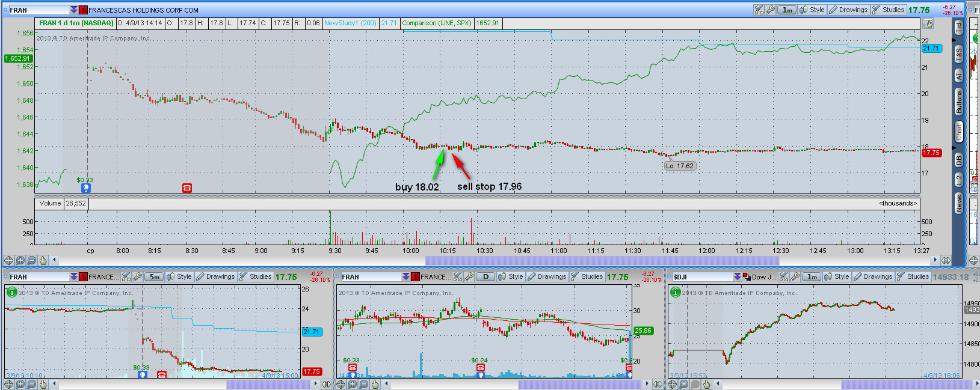Select the hand pointer tool under main chart
980x390 pixels.
[x=43, y=260]
